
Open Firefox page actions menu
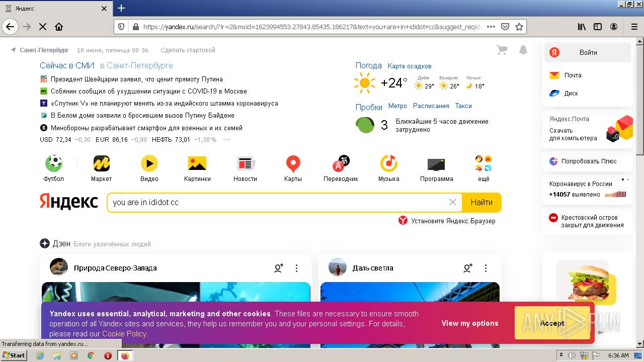click(491, 27)
